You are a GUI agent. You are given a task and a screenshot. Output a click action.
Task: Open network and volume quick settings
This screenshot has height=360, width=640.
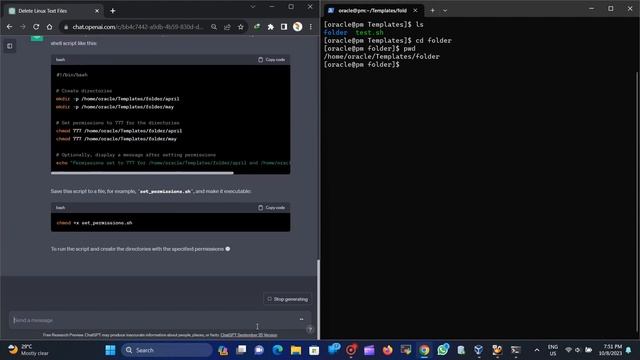coord(578,350)
